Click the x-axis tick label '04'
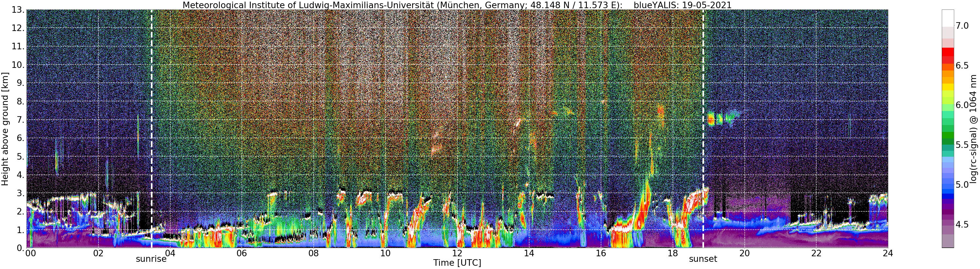The width and height of the screenshot is (980, 269). point(170,253)
